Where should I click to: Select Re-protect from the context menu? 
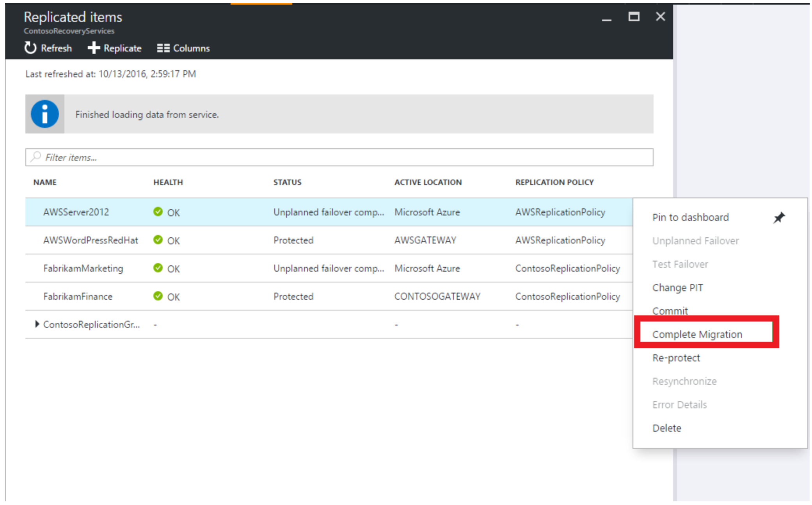(676, 358)
